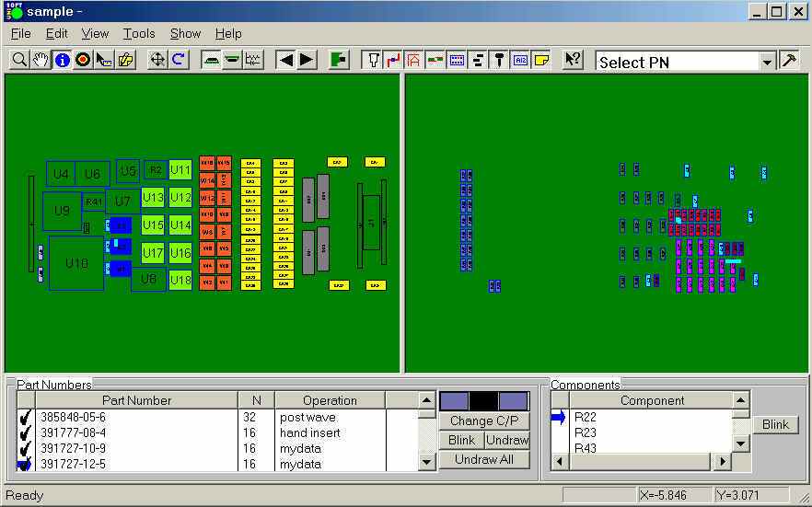Image resolution: width=812 pixels, height=507 pixels.
Task: Click the black pin tack icon
Action: click(x=499, y=60)
